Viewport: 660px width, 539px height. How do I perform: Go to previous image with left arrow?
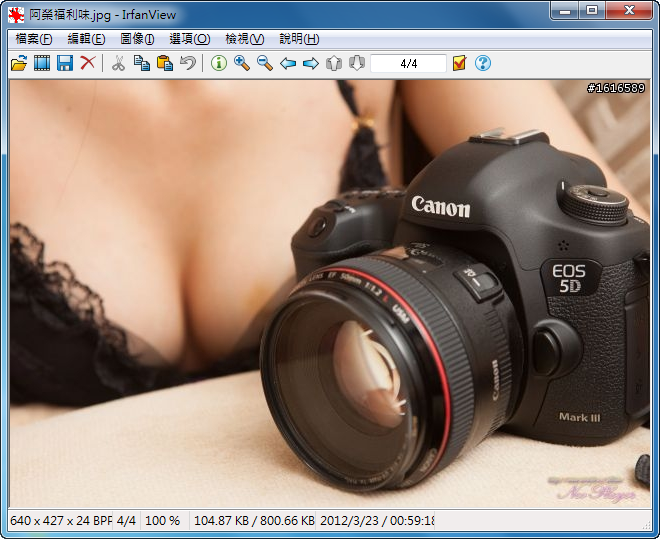pyautogui.click(x=288, y=64)
